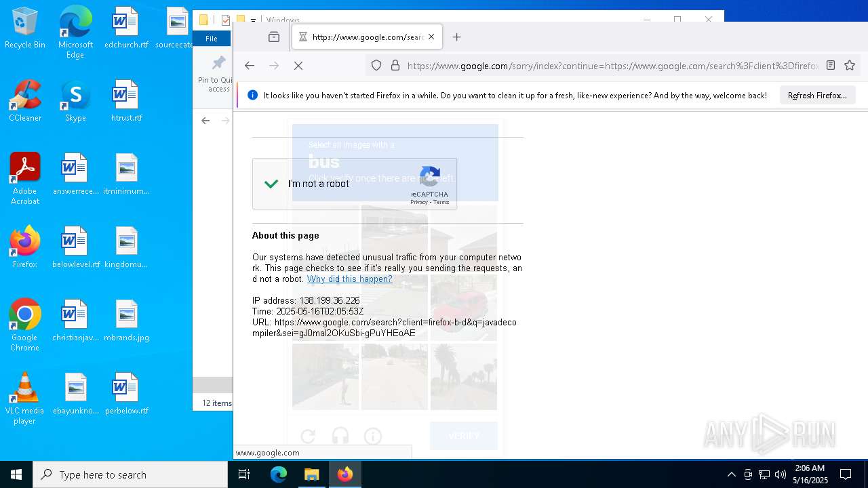Open Why did this happen link

[x=349, y=279]
